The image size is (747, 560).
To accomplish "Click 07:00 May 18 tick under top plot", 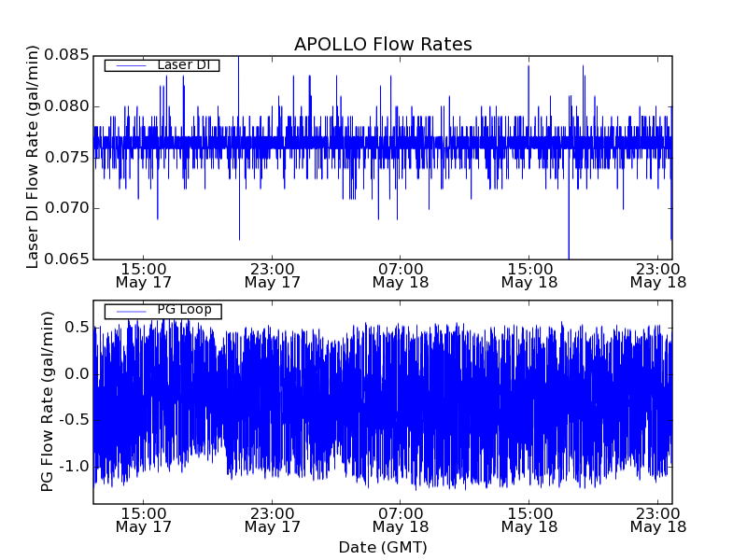I will point(401,274).
